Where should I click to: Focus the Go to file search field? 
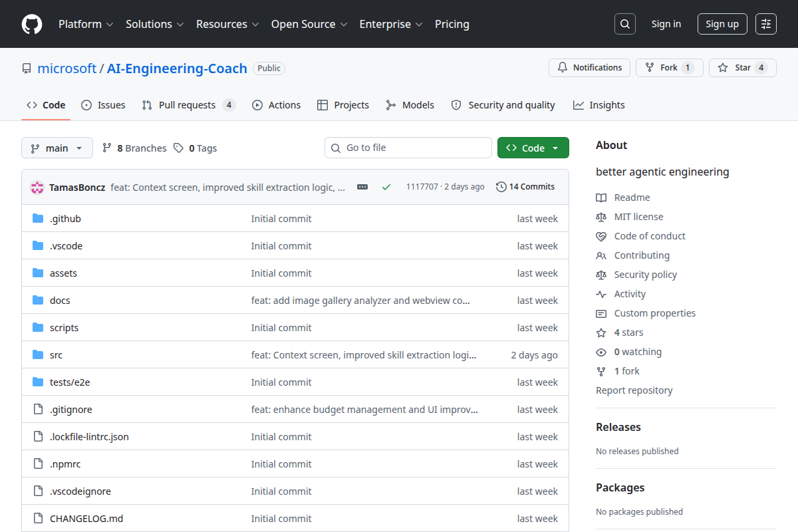pos(408,148)
